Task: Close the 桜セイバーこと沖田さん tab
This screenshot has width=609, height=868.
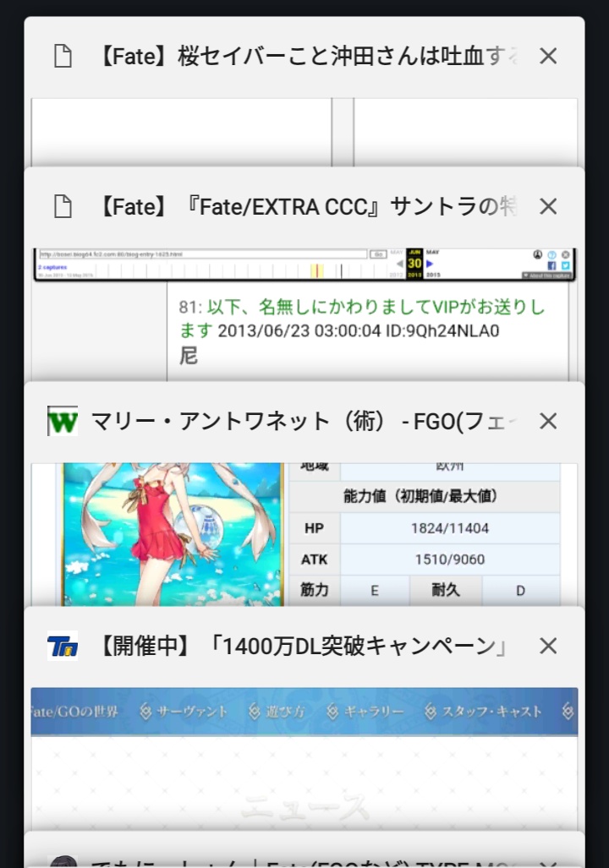Action: coord(548,57)
